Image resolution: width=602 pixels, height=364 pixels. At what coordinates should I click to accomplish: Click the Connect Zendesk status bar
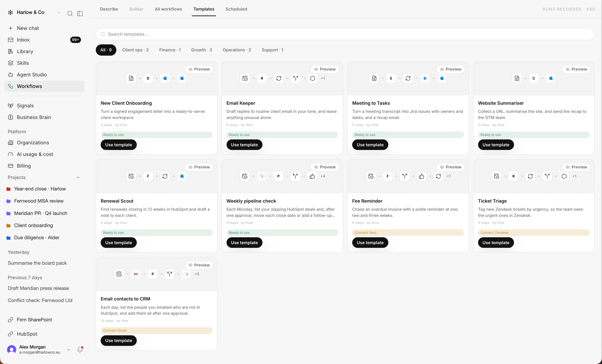534,233
